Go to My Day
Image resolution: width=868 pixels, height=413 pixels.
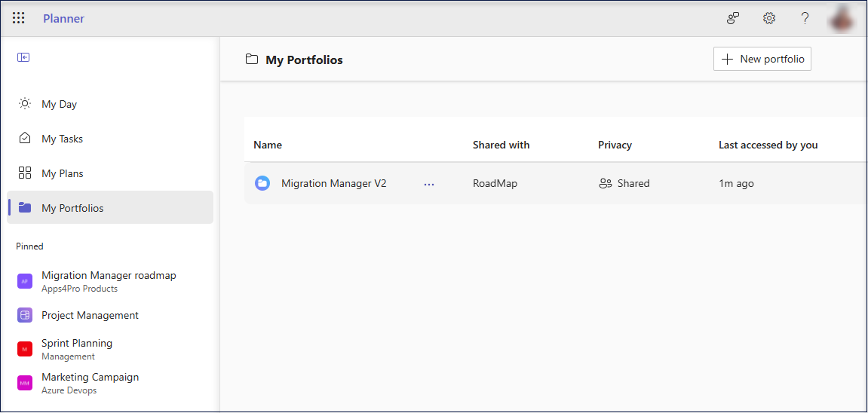(59, 104)
